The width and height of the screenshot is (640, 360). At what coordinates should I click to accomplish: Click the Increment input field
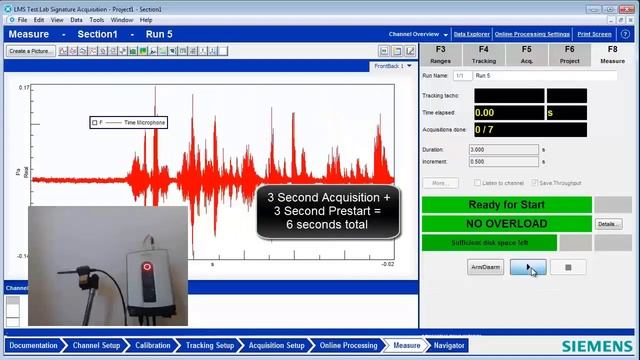click(504, 162)
